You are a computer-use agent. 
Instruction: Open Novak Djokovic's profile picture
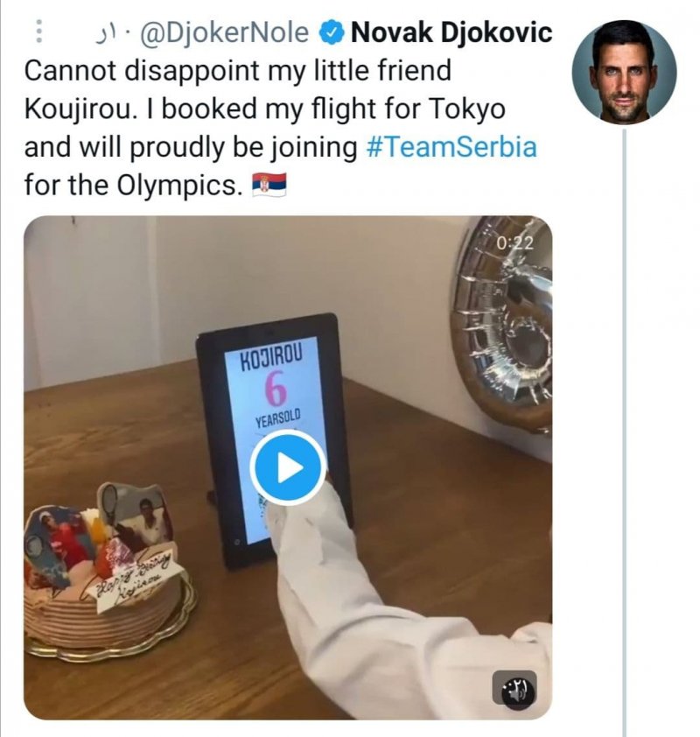[x=624, y=72]
